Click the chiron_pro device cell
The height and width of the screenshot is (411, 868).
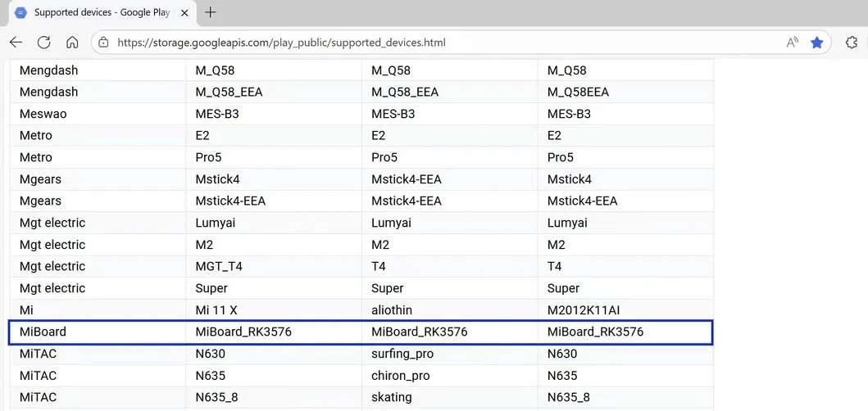click(401, 376)
